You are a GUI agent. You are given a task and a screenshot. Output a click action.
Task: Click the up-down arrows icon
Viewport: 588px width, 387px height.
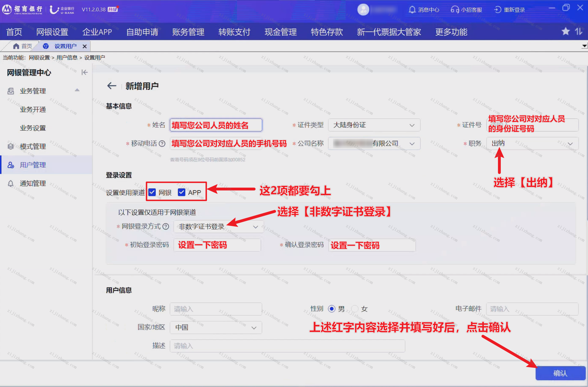[579, 32]
